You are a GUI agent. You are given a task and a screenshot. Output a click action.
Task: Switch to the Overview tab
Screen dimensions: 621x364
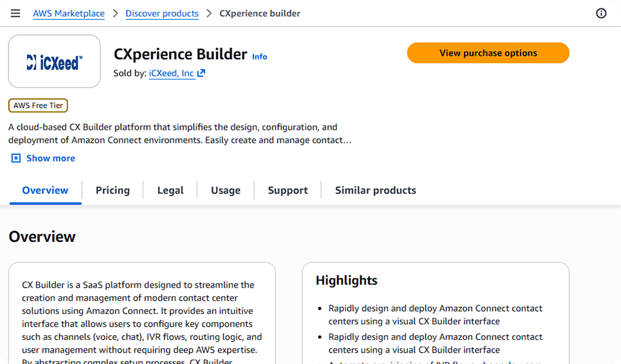(x=45, y=191)
